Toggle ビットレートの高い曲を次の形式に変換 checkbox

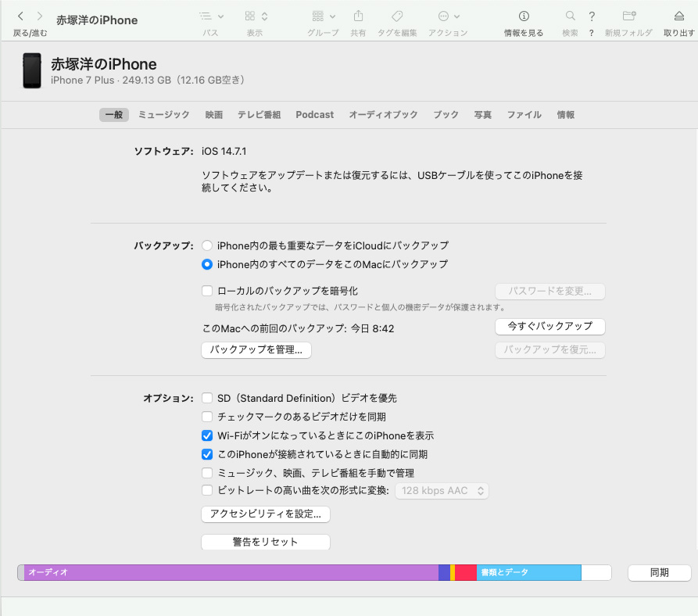tap(207, 490)
